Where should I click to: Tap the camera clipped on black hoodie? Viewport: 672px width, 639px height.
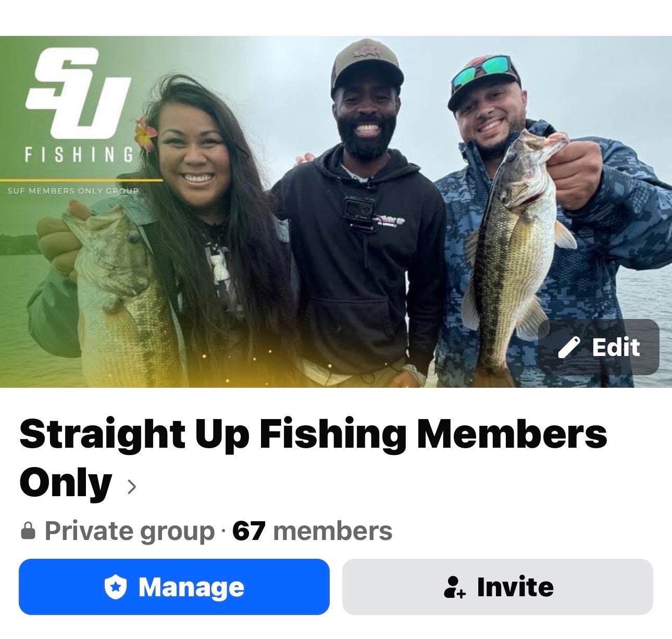(x=358, y=214)
